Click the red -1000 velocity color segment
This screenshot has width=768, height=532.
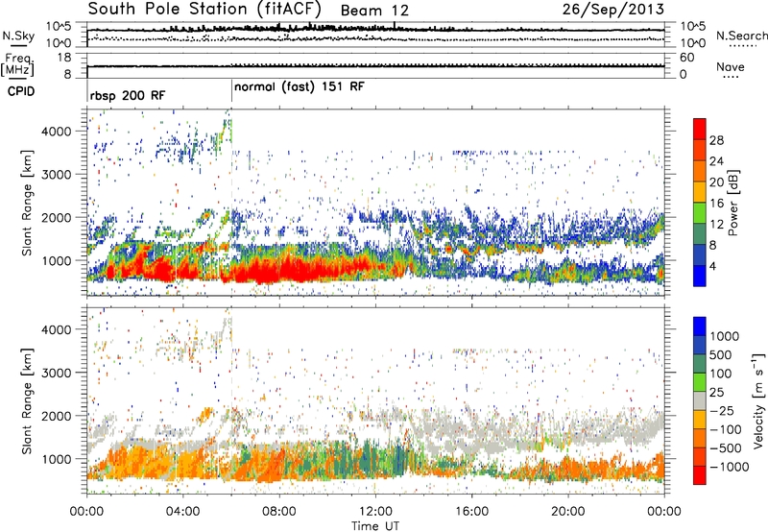click(x=700, y=475)
